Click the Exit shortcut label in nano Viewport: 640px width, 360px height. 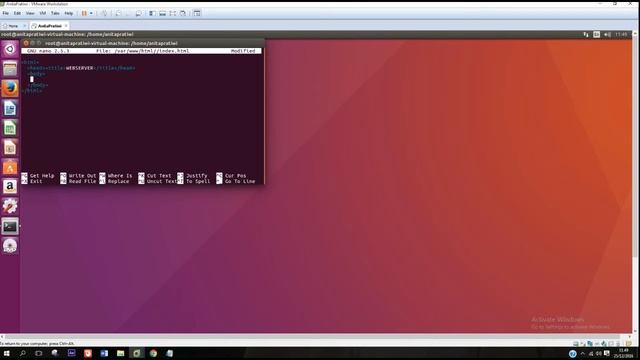coord(36,181)
